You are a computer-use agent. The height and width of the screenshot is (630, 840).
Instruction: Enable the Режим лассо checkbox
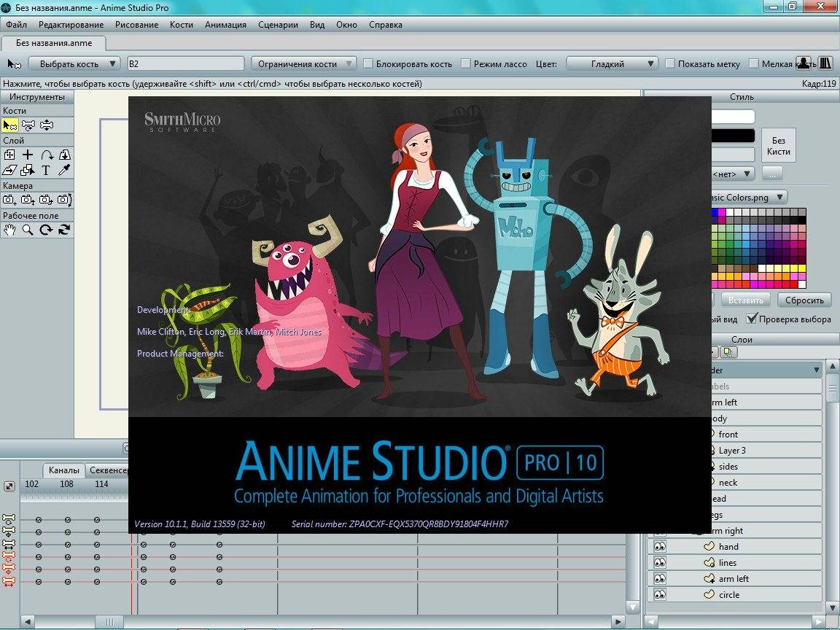(x=465, y=63)
